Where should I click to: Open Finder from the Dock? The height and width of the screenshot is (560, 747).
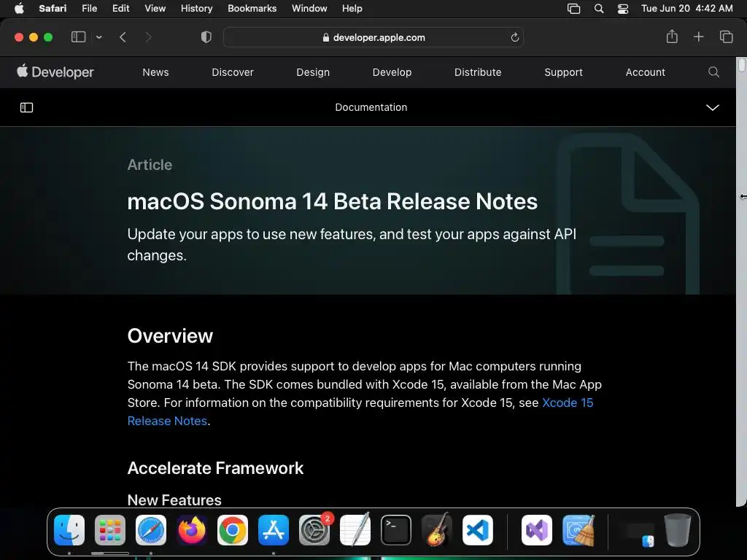69,530
